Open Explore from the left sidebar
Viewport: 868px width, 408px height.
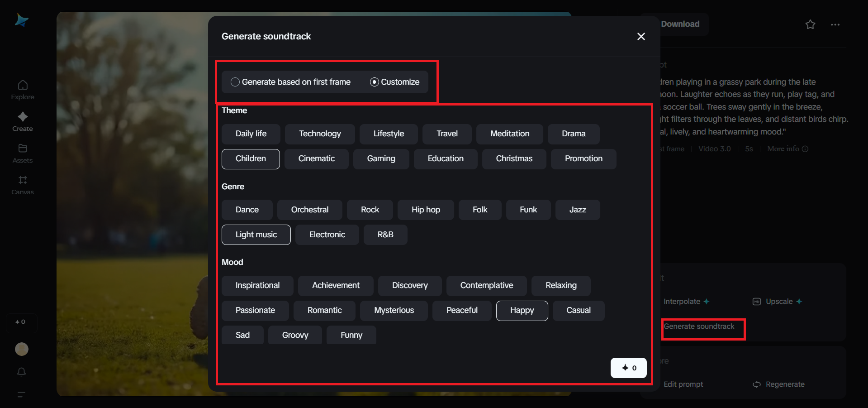point(22,89)
